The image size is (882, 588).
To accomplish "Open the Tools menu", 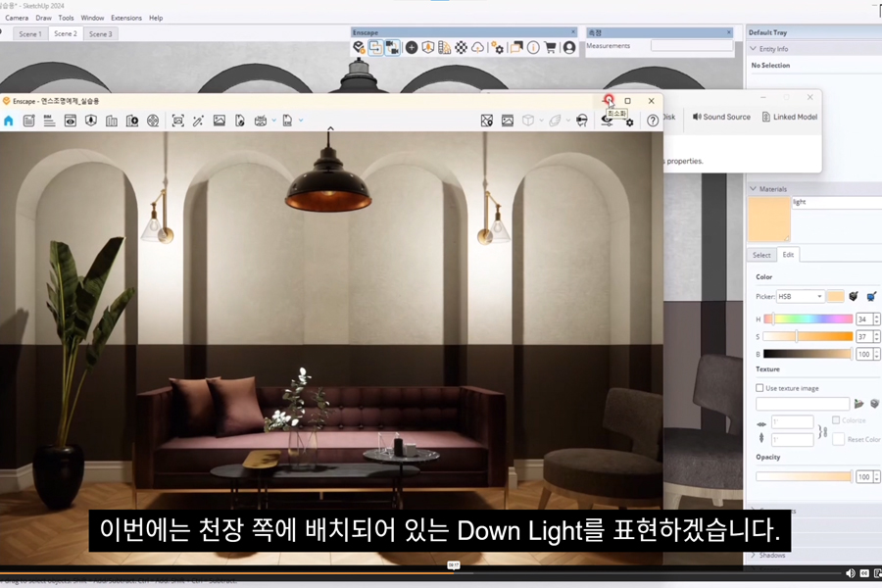I will pyautogui.click(x=66, y=18).
